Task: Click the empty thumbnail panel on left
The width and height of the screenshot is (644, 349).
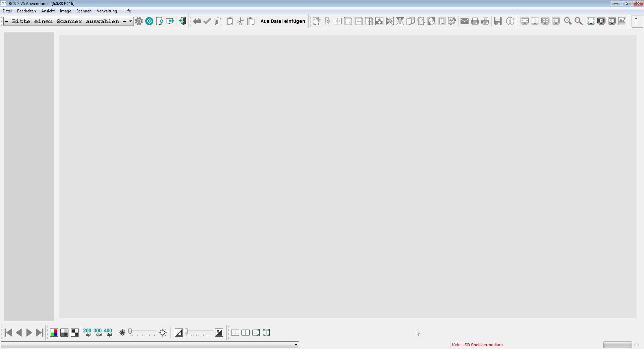Action: [x=29, y=177]
